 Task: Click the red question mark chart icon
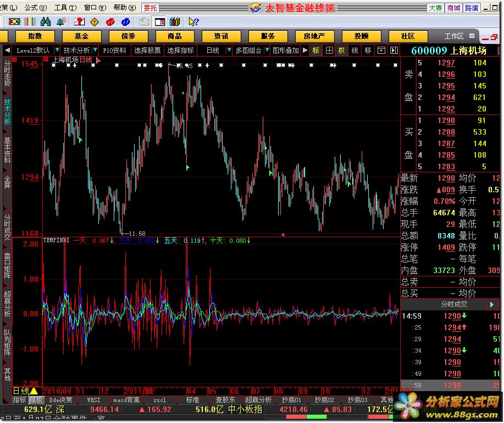(x=79, y=21)
